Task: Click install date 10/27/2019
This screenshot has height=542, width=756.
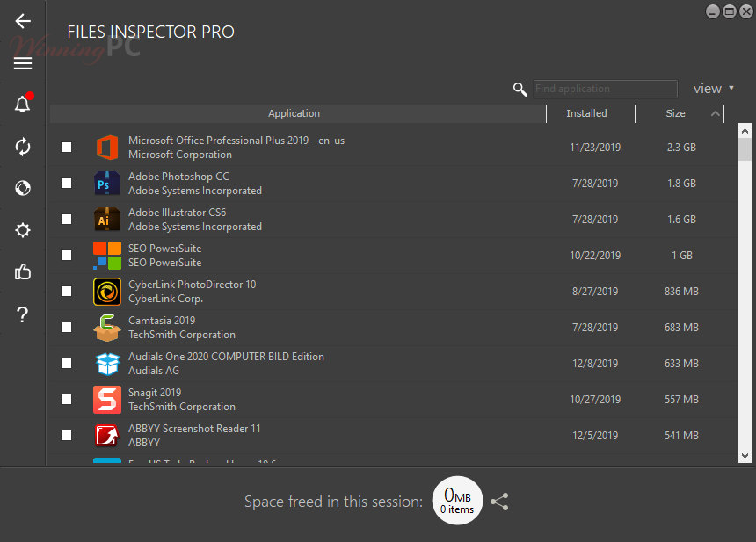Action: pos(595,400)
